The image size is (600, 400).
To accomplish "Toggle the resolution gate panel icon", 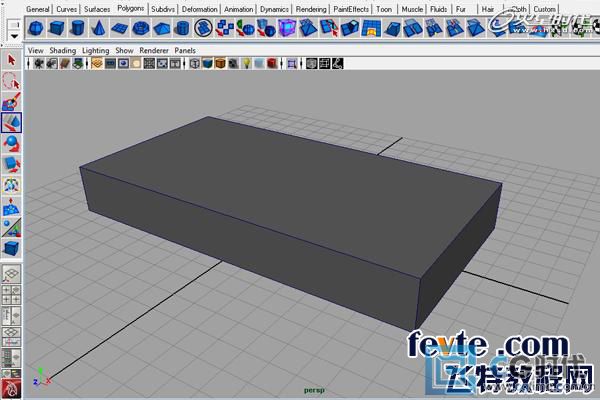I will (123, 64).
